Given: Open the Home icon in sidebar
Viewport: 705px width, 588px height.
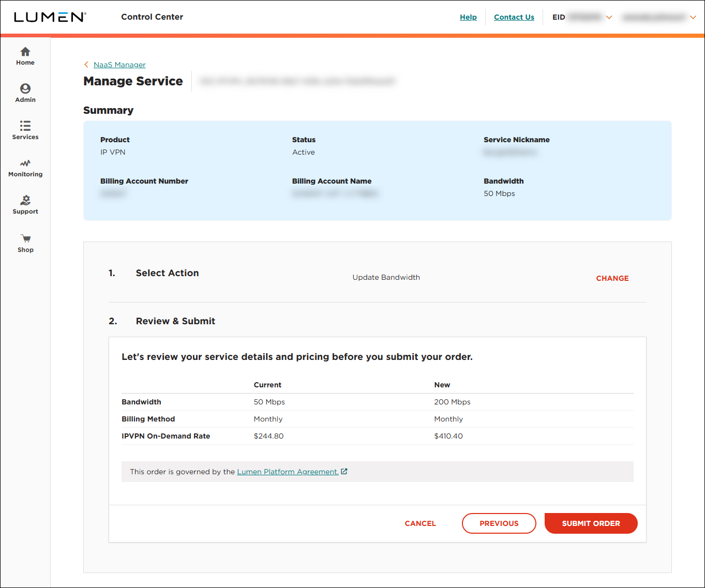Looking at the screenshot, I should coord(25,52).
